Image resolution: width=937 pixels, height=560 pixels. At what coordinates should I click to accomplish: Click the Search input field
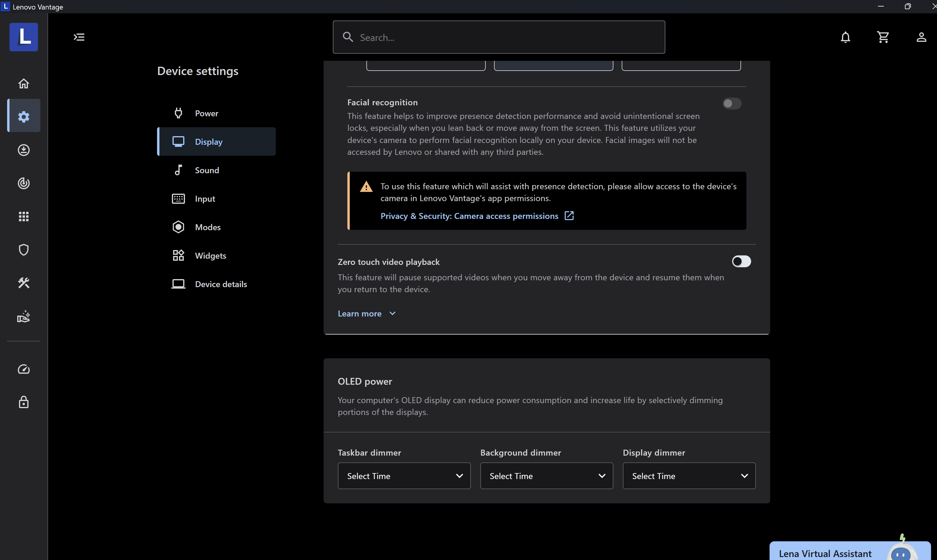pyautogui.click(x=498, y=37)
